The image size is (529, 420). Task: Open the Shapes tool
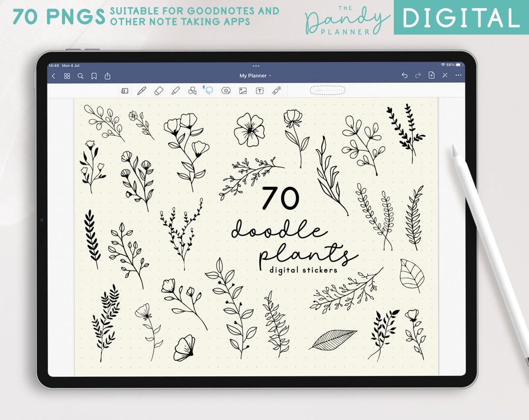[x=192, y=91]
